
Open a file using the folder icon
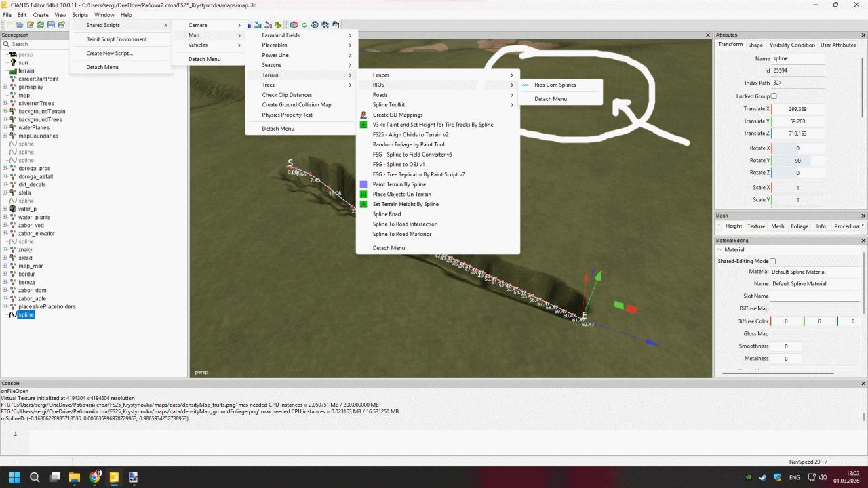[20, 24]
